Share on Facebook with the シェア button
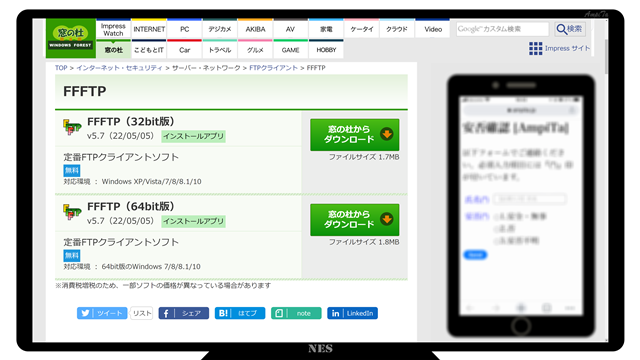Viewport: 640px width, 360px height. pyautogui.click(x=184, y=313)
